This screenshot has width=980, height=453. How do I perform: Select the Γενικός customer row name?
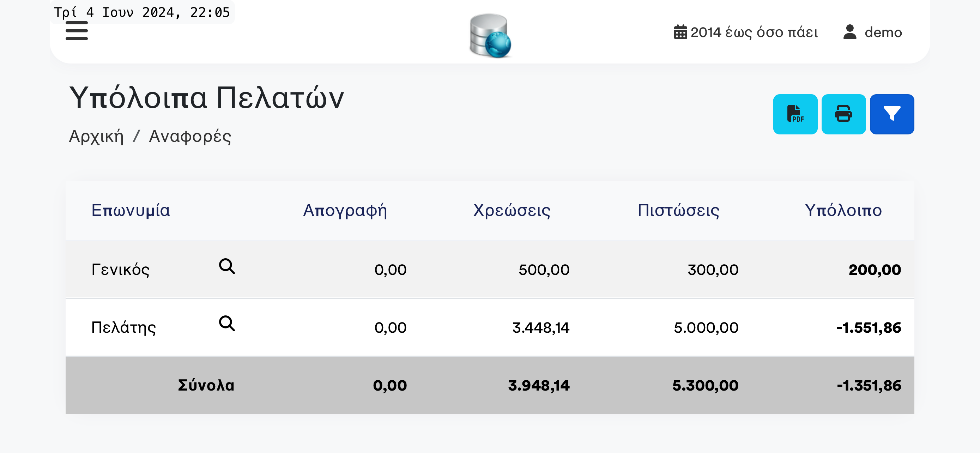[120, 270]
